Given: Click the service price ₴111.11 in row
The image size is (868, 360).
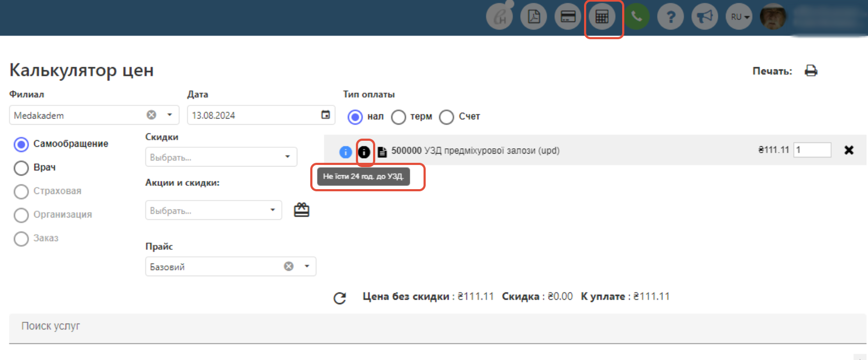Looking at the screenshot, I should (774, 150).
